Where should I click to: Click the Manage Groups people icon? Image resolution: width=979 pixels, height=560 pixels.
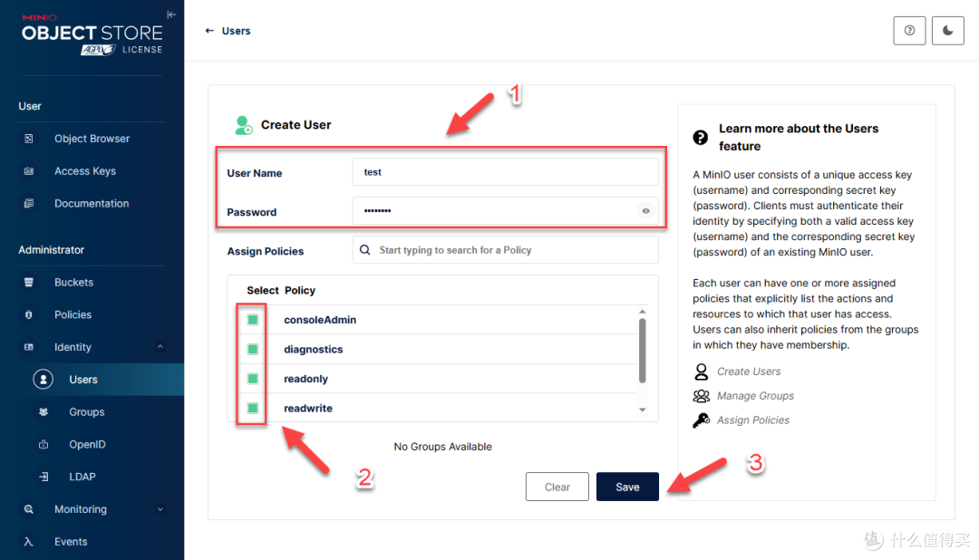[x=701, y=396]
